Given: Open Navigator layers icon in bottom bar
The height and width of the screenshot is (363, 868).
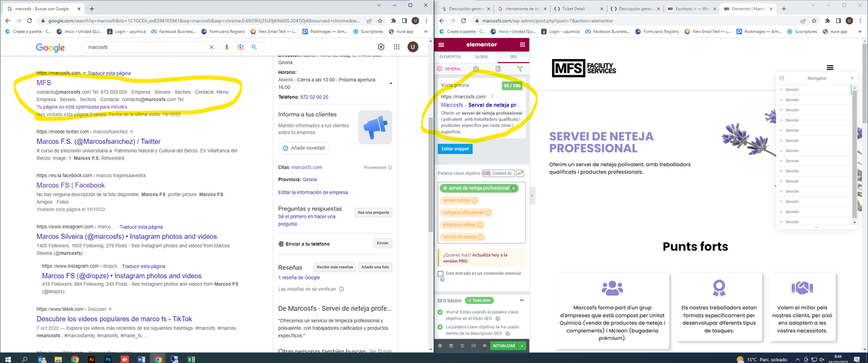Looking at the screenshot, I should (x=451, y=346).
